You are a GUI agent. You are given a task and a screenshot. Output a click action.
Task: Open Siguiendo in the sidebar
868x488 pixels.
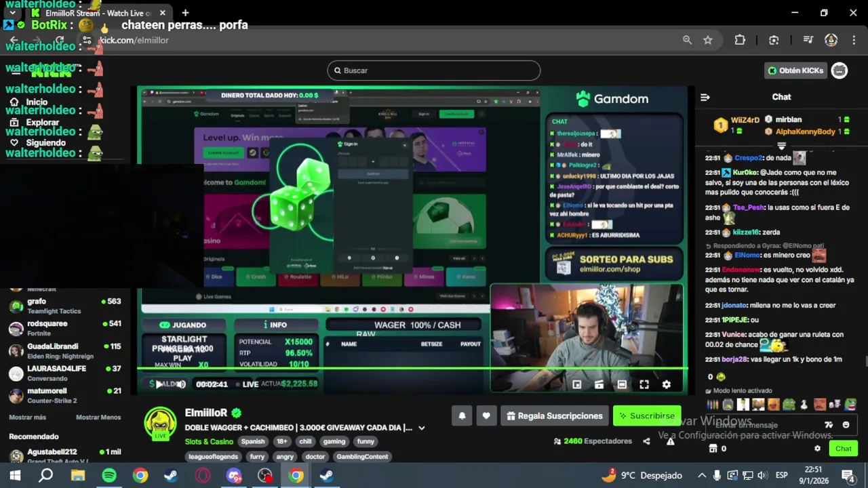pyautogui.click(x=45, y=143)
